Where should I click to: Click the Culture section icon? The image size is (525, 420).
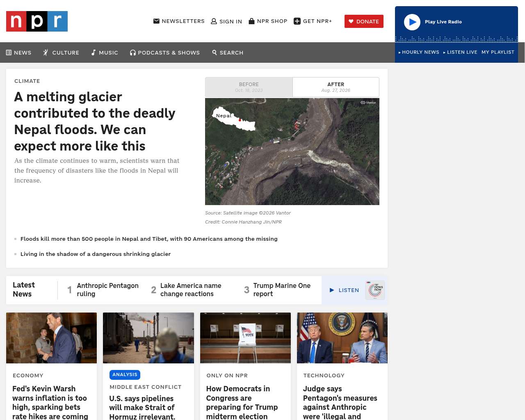tap(46, 52)
